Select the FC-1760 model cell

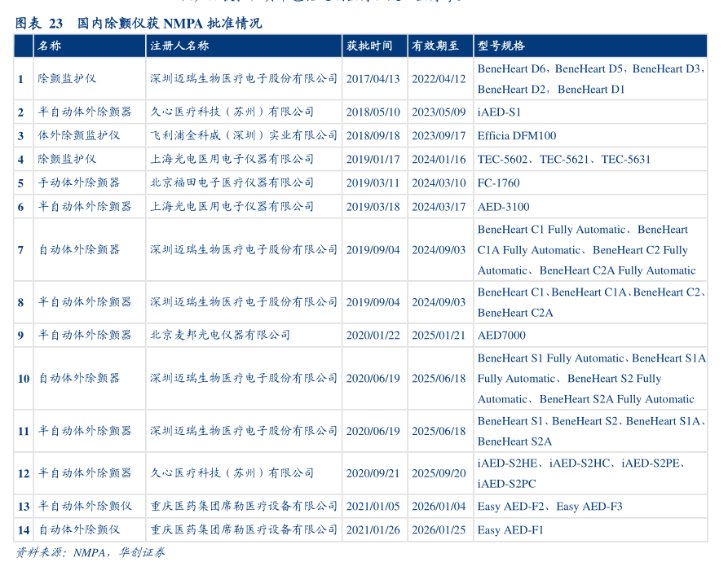coord(498,183)
